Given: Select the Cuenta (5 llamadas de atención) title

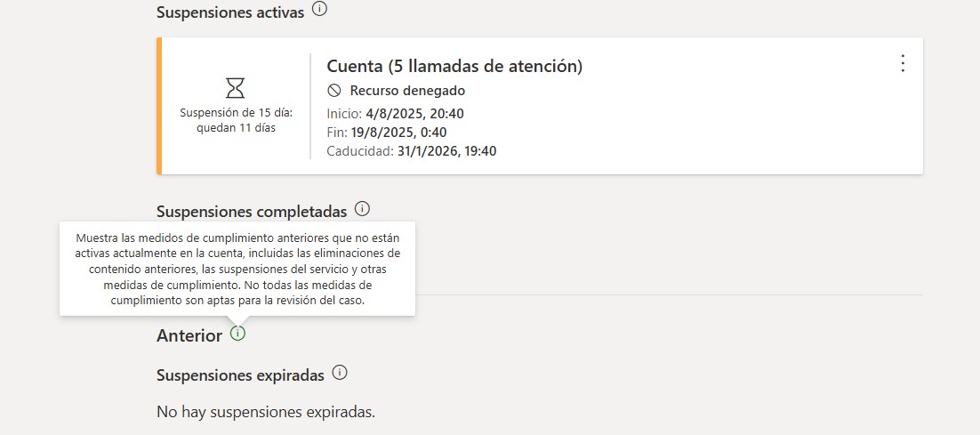Looking at the screenshot, I should click(454, 66).
